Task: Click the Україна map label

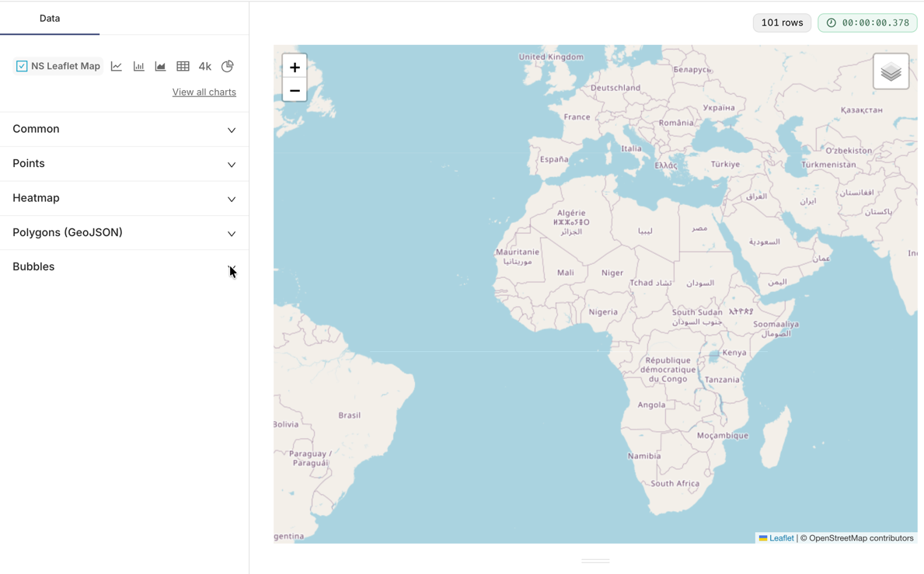Action: click(719, 108)
